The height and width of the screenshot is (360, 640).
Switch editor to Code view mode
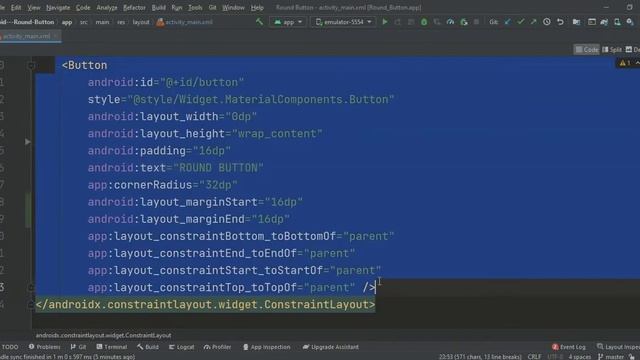[587, 50]
